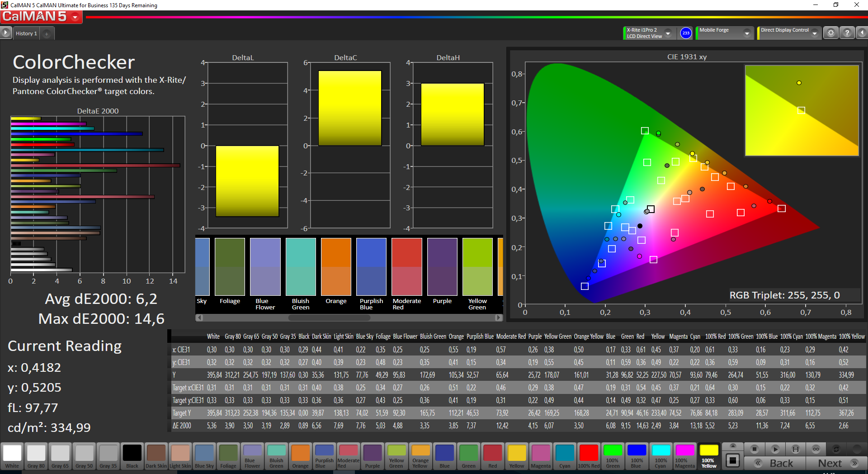Click the Moderate Red comparison swatch
868x474 pixels.
coord(407,266)
